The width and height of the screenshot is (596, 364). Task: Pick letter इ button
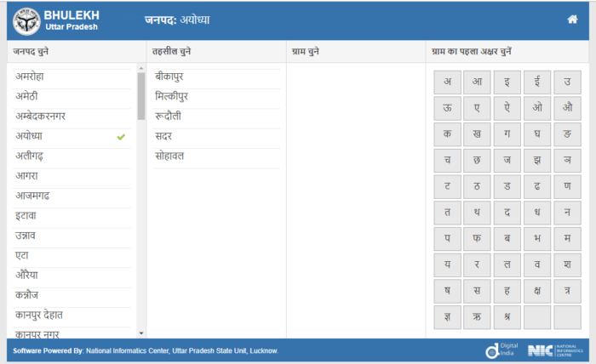(507, 82)
